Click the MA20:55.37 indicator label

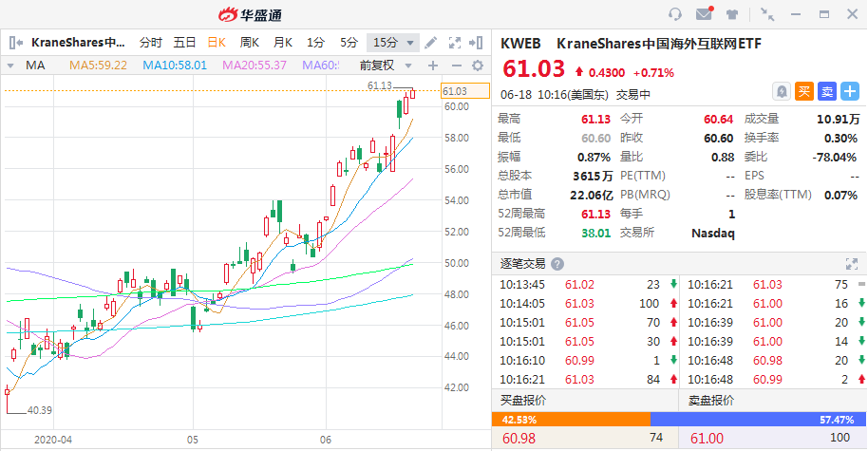[x=255, y=66]
